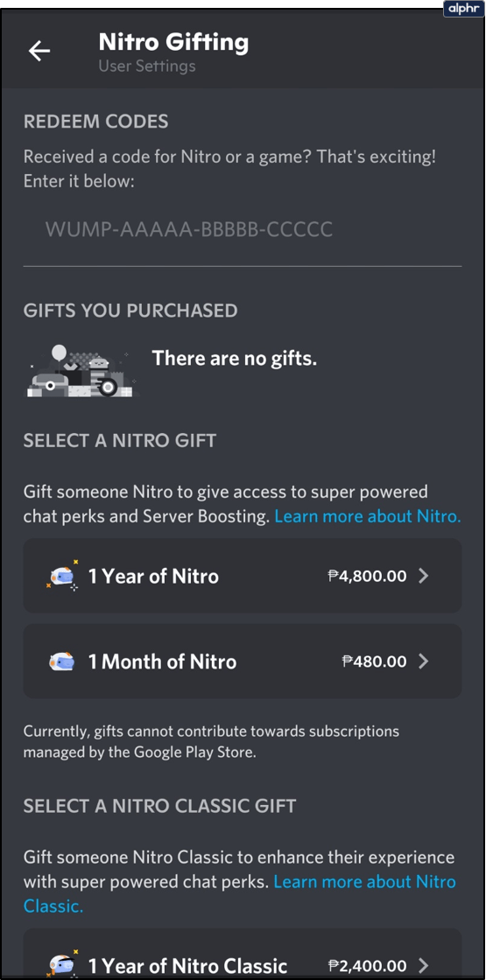Click the Nitro Gifting page title
Viewport: 486px width, 980px height.
point(173,43)
